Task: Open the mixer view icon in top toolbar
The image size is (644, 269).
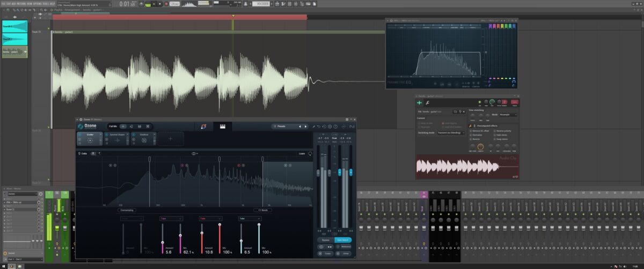Action: [x=296, y=4]
